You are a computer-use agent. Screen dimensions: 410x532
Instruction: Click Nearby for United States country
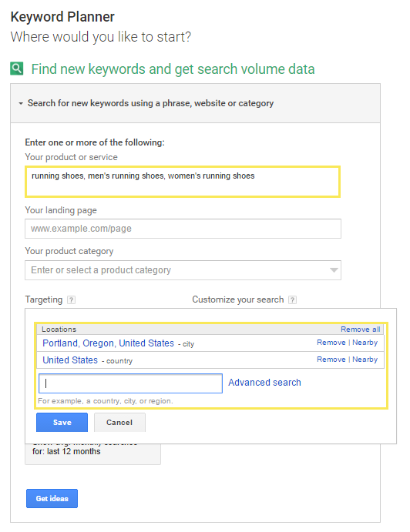coord(365,360)
